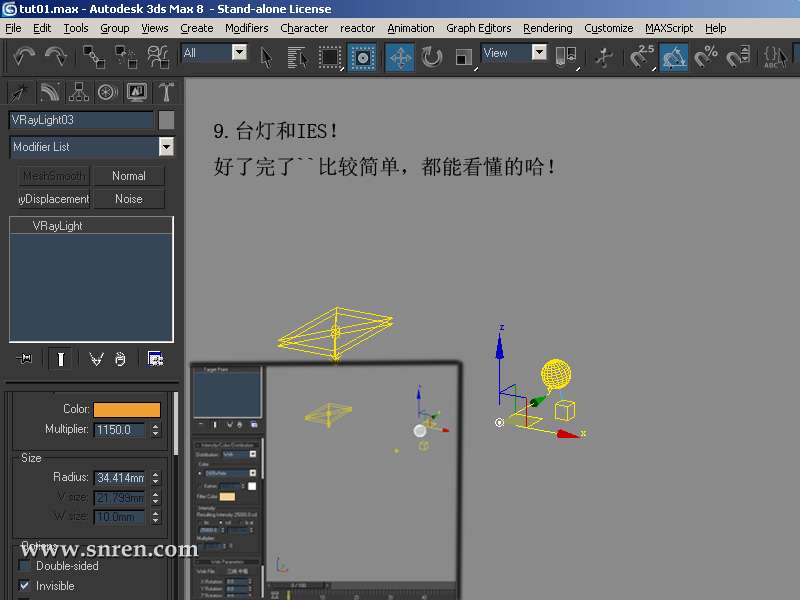Click the Redo arrow icon
This screenshot has height=600, width=800.
56,56
